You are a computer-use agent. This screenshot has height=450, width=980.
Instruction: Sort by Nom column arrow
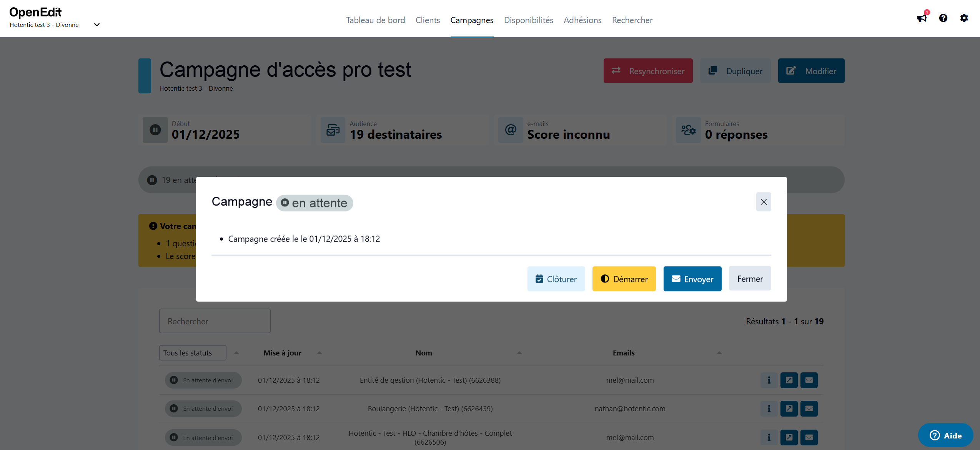point(519,353)
